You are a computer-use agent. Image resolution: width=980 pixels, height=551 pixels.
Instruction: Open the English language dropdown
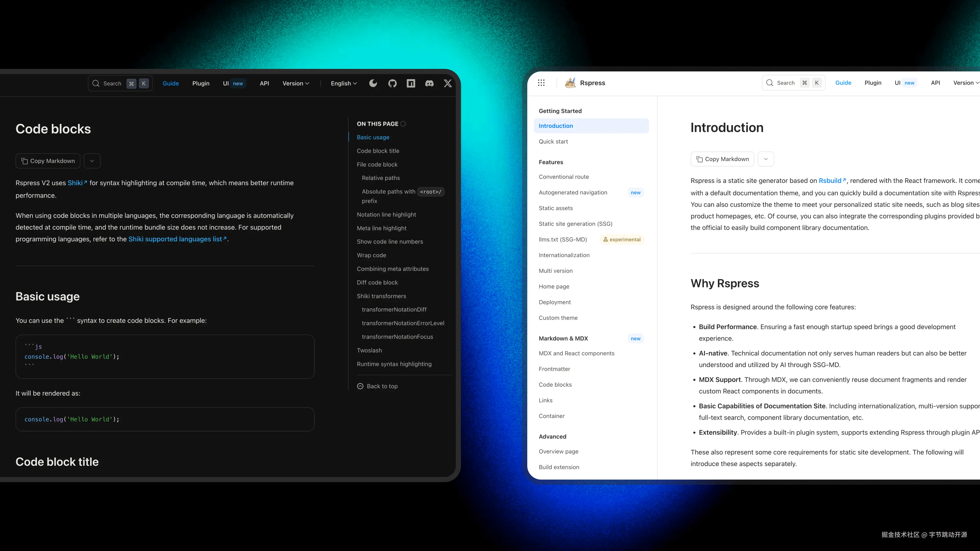(x=344, y=83)
